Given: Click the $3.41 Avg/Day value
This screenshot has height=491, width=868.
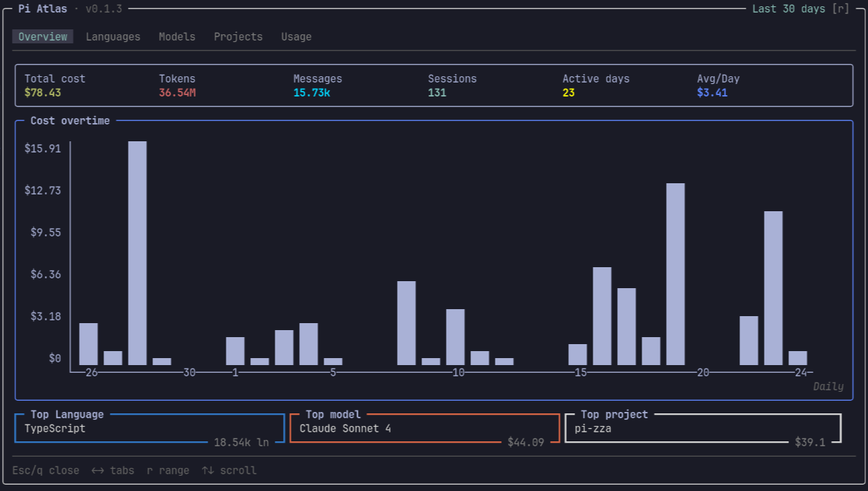Looking at the screenshot, I should [712, 92].
